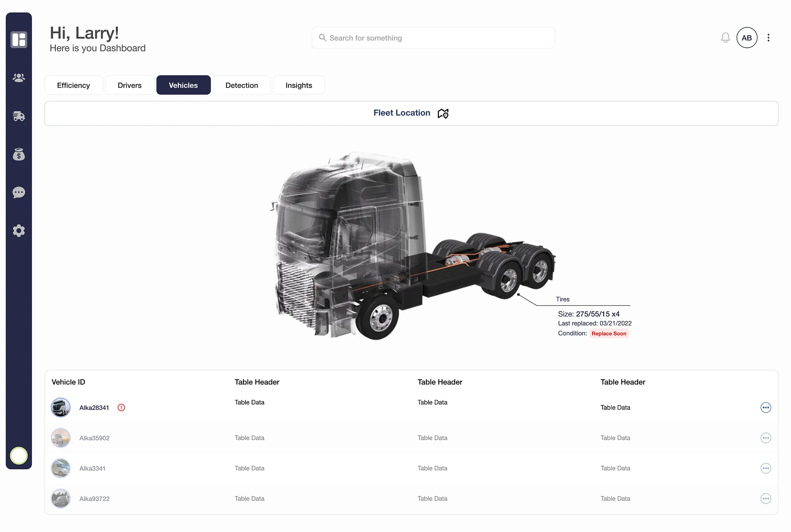Image resolution: width=791 pixels, height=532 pixels.
Task: Switch to the Detection tab
Action: click(x=242, y=85)
